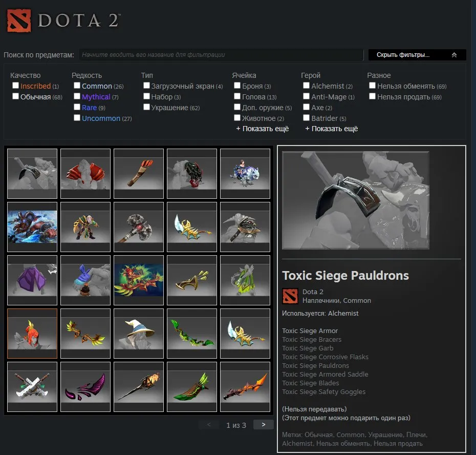Open Toxic Siege Armor set link

pos(310,330)
